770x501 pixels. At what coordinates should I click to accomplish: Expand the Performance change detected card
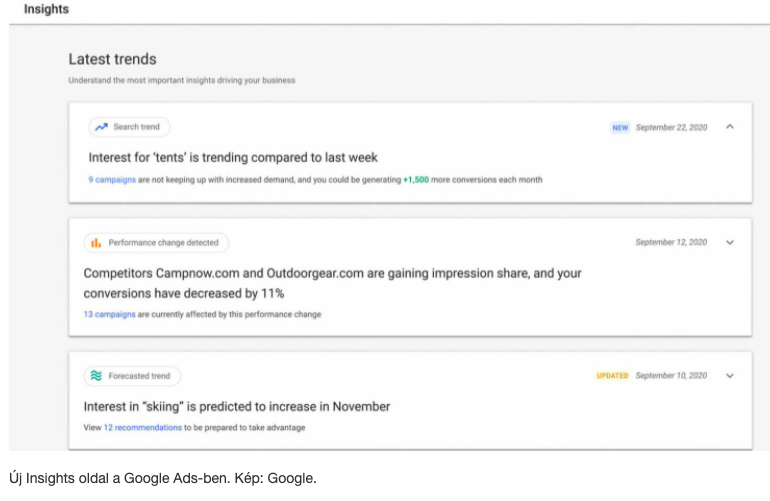click(730, 242)
